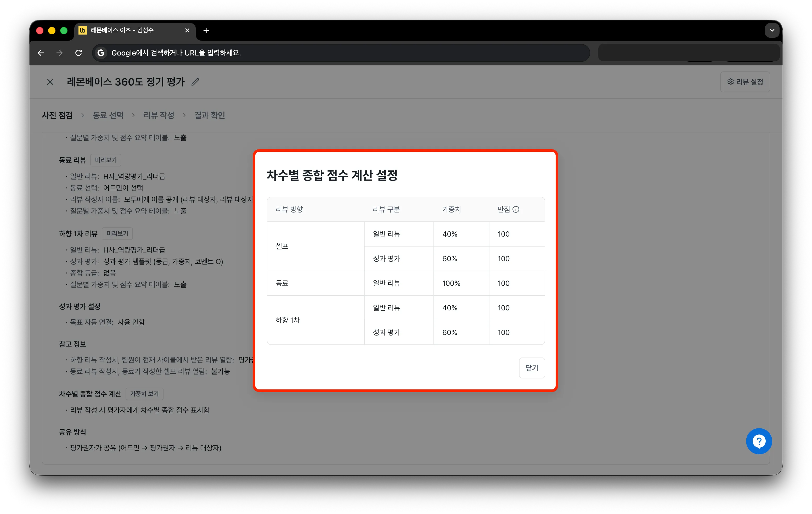Open 리뷰 설정 settings button
Screen dimensions: 812x514
(745, 82)
